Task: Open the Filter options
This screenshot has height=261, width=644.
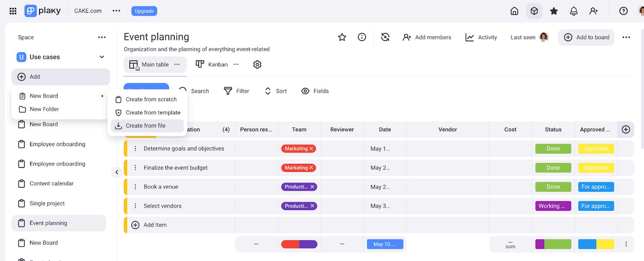Action: pos(237,91)
